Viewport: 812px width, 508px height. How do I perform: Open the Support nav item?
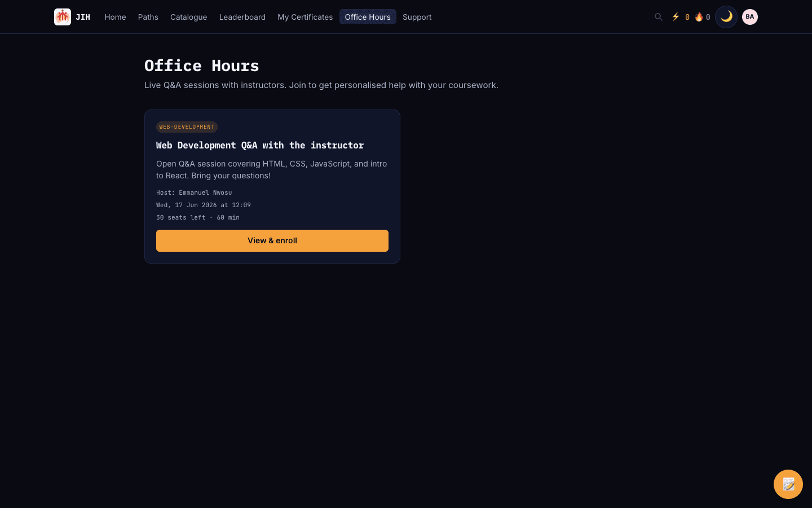click(x=417, y=17)
